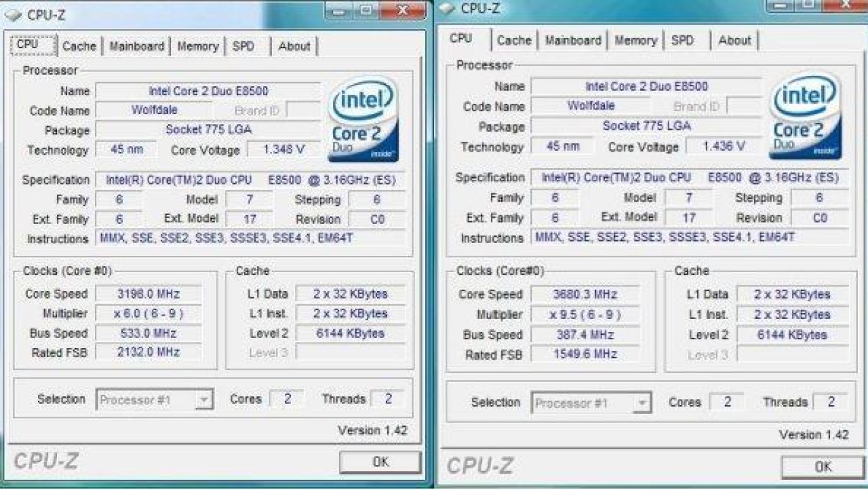Click the Intel Core 2 Duo logo in left window
Viewport: 868px width, 490px height.
(363, 119)
